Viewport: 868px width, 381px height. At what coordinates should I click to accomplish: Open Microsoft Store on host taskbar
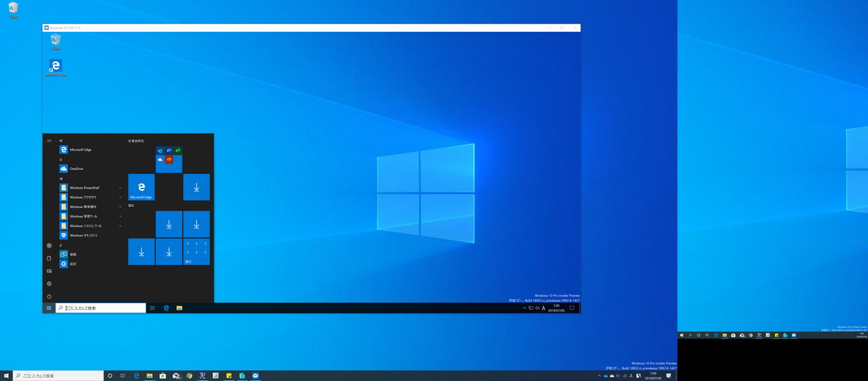pyautogui.click(x=163, y=376)
